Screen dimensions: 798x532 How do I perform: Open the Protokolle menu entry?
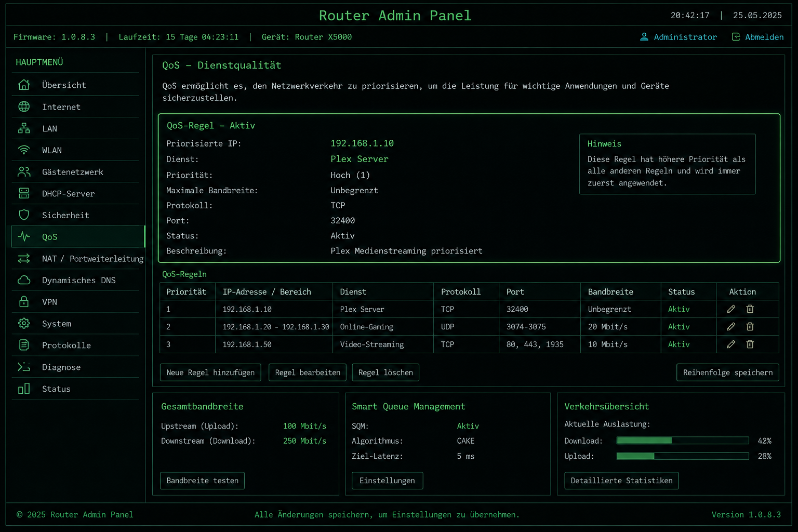coord(75,345)
